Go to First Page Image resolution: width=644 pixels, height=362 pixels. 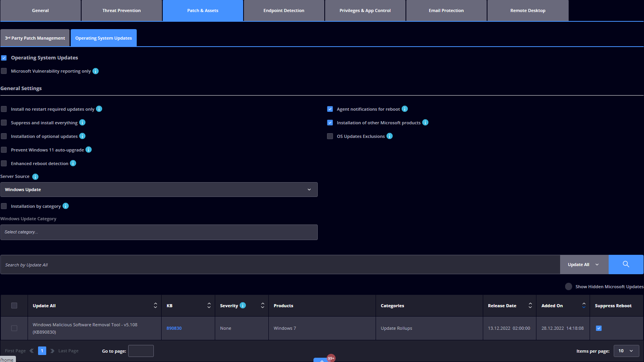tap(15, 351)
